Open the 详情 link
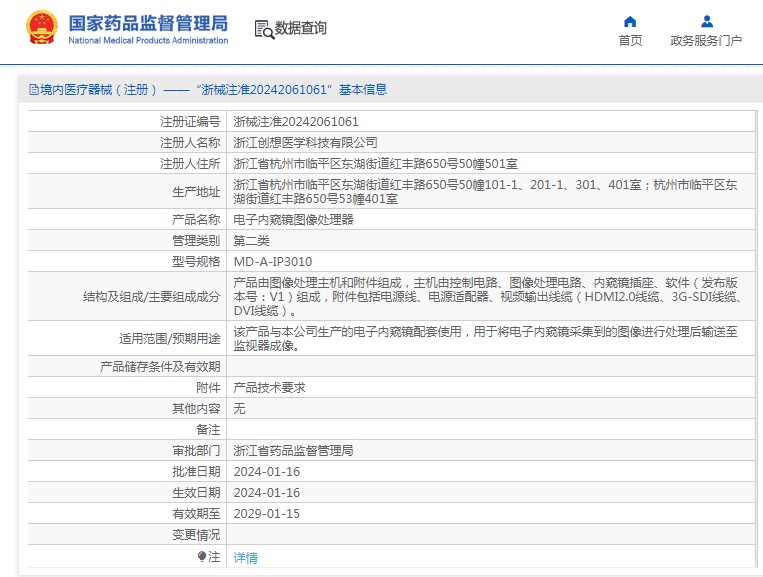Screen dimensions: 763x577 (x=245, y=558)
